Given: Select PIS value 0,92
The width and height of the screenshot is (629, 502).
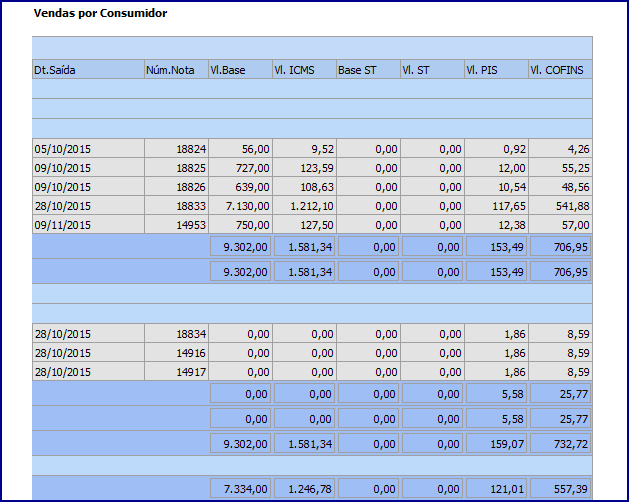Looking at the screenshot, I should pyautogui.click(x=496, y=149).
